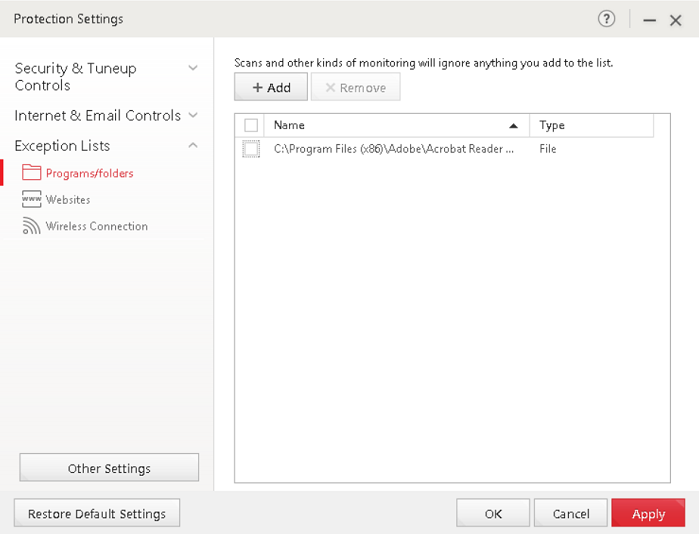The image size is (699, 534).
Task: Open Other Settings
Action: 109,468
